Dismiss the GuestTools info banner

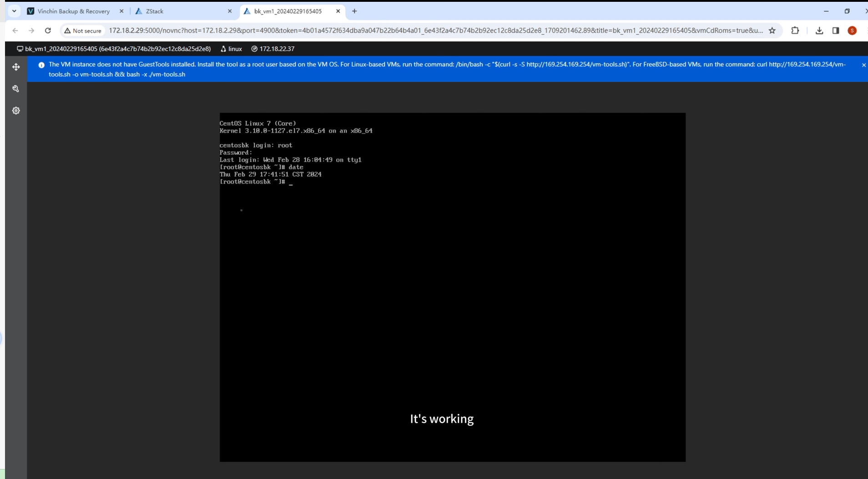863,65
